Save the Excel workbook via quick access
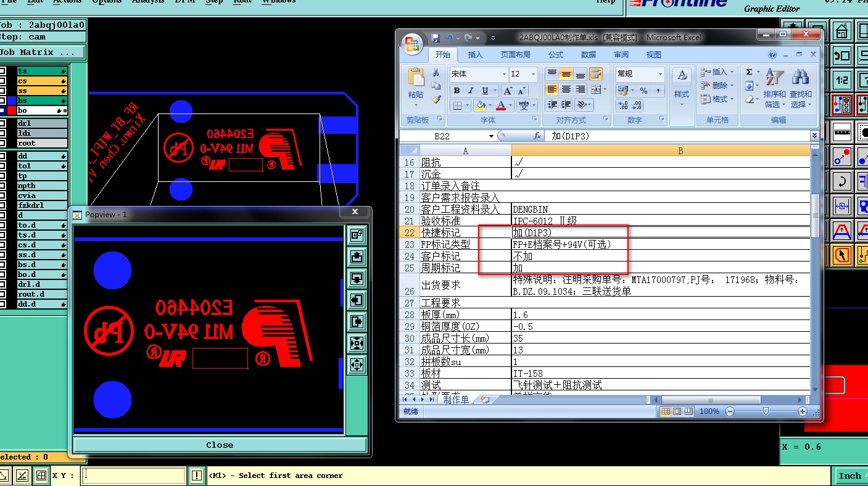The image size is (868, 486). (436, 38)
